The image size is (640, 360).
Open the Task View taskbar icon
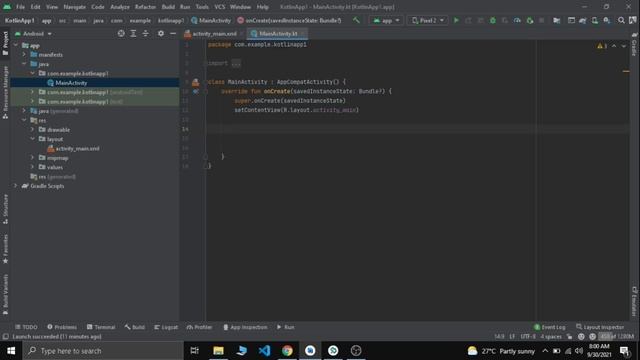tap(195, 351)
